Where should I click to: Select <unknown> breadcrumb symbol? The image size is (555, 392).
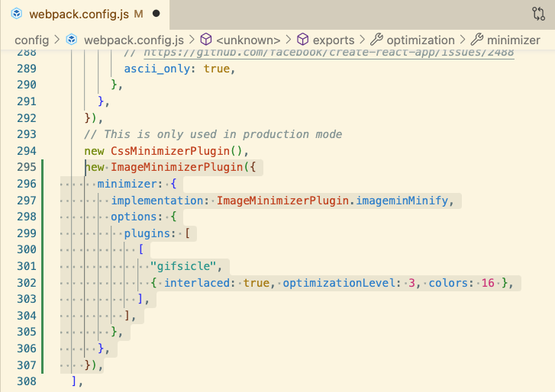(x=248, y=40)
